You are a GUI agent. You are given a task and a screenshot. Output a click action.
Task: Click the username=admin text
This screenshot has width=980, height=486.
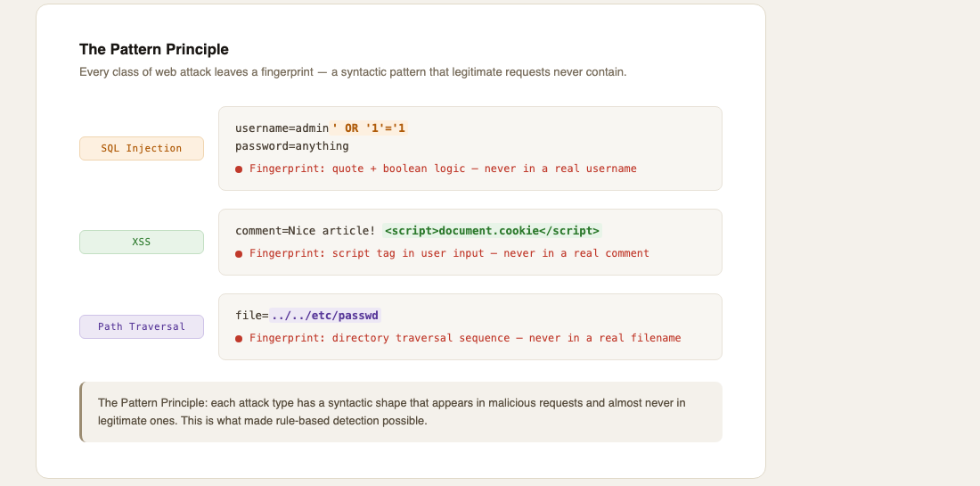tap(282, 128)
